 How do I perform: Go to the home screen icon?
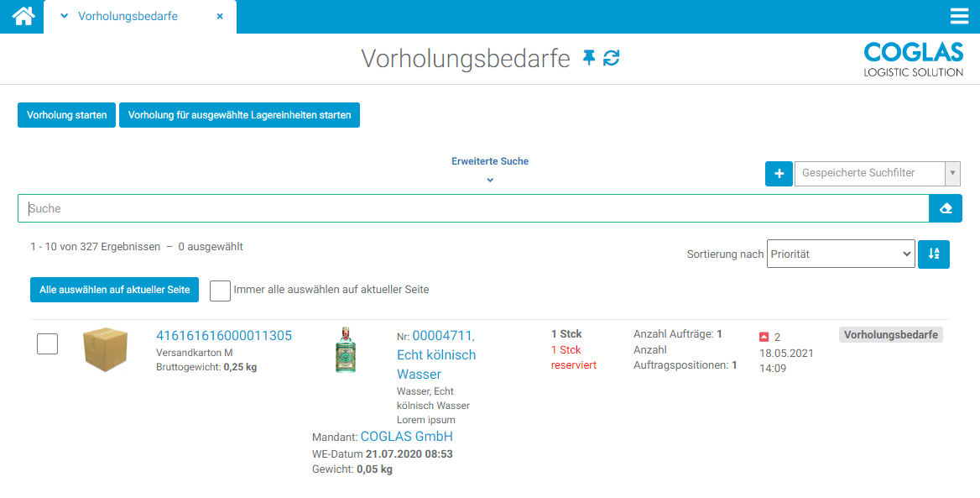tap(23, 16)
